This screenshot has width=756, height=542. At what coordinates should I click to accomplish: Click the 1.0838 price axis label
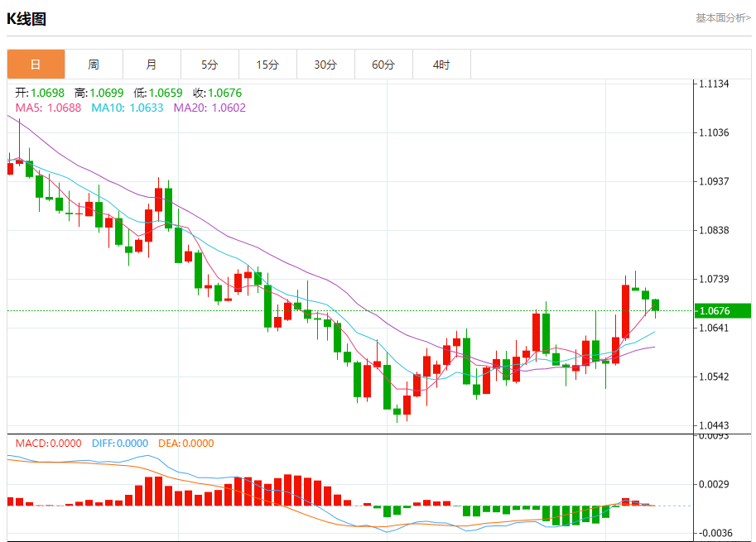tap(714, 230)
